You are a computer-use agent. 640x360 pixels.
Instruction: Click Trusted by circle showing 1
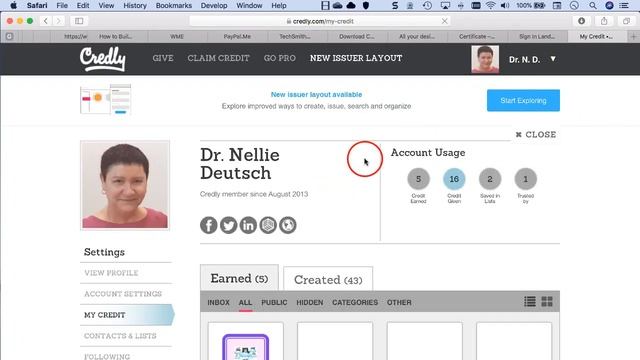[x=526, y=179]
